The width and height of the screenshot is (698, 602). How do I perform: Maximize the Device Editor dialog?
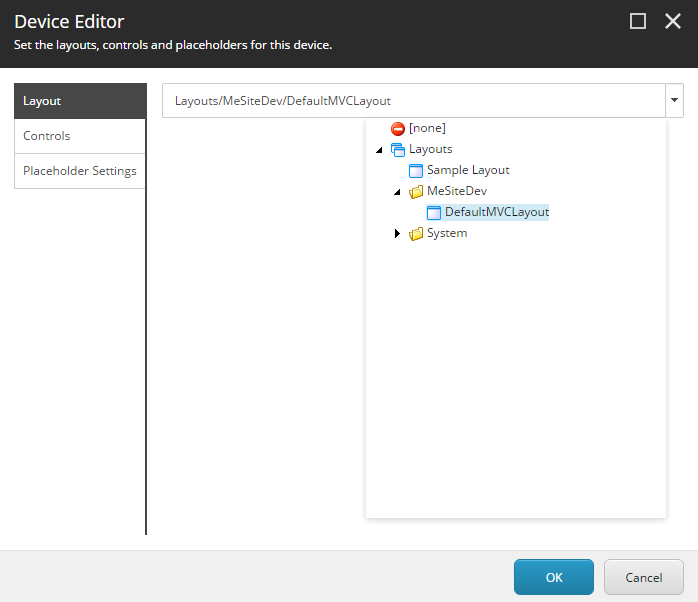point(637,21)
